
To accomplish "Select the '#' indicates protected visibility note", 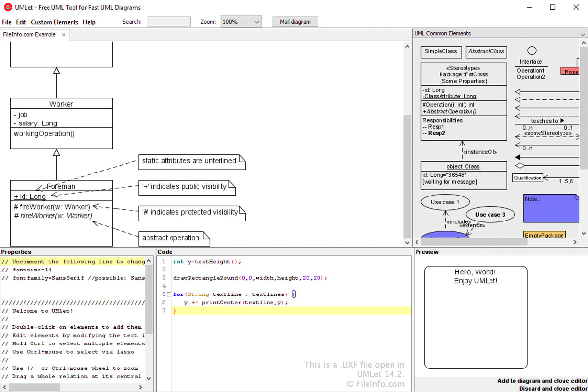I will coord(192,212).
